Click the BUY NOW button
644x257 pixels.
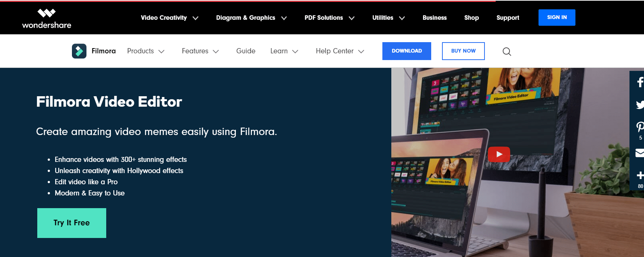coord(463,51)
